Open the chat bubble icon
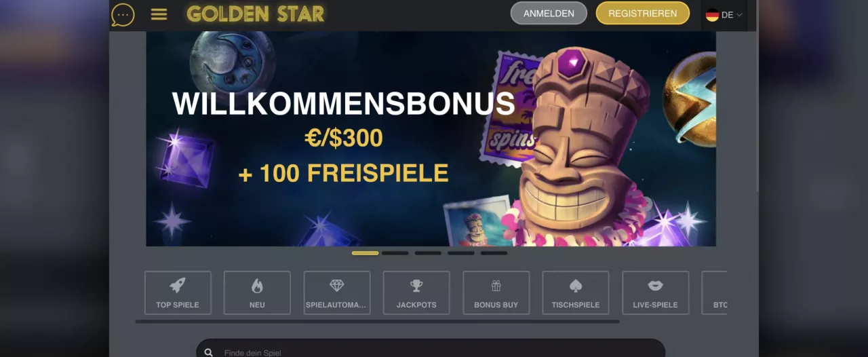The height and width of the screenshot is (357, 868). [x=123, y=14]
